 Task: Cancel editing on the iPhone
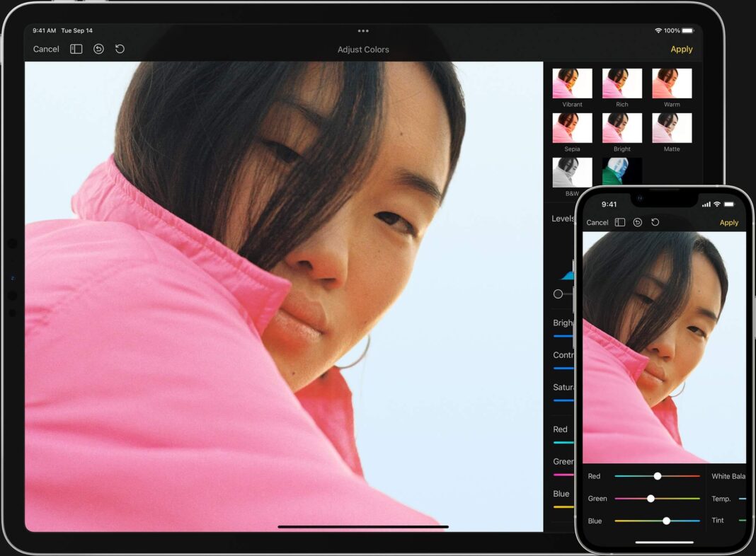[x=597, y=222]
